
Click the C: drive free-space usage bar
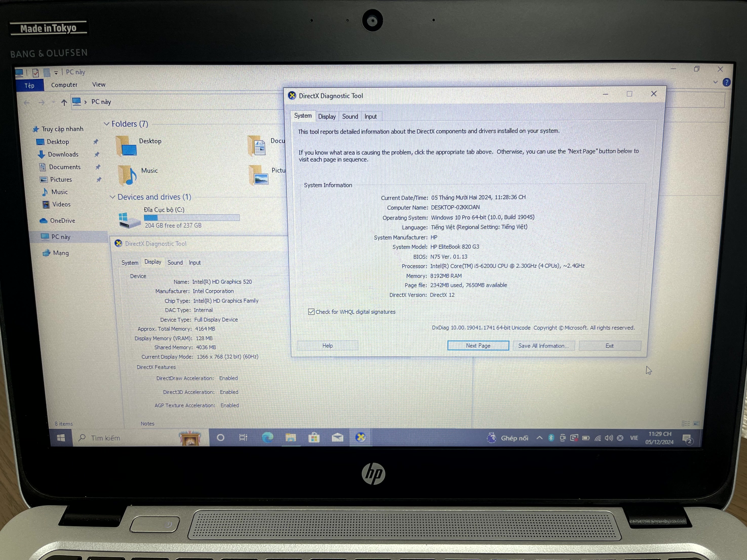pyautogui.click(x=192, y=218)
